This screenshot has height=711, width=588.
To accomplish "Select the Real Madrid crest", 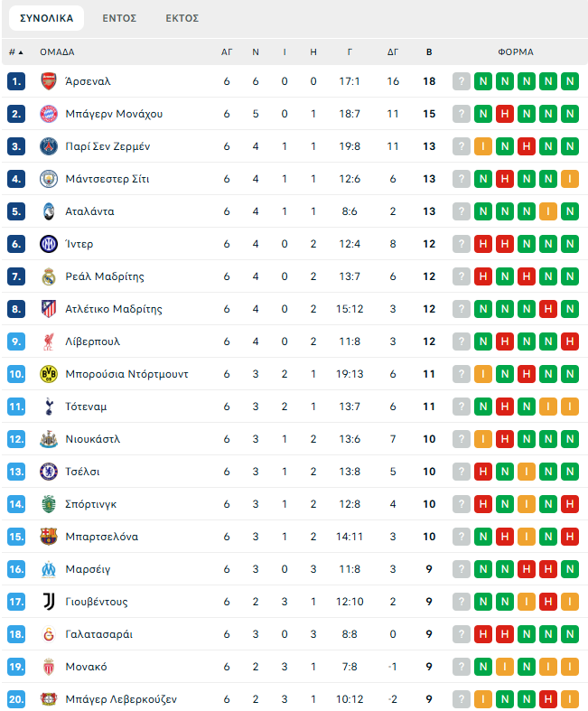I will pyautogui.click(x=49, y=276).
